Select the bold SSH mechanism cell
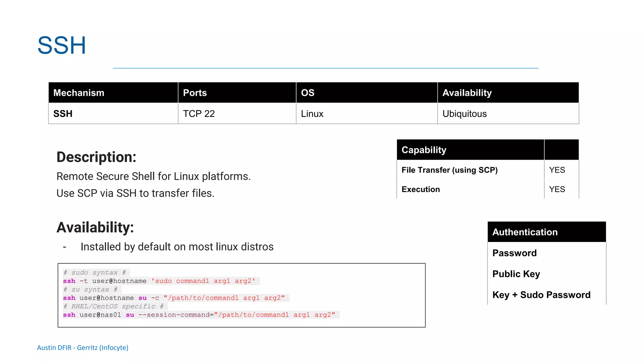This screenshot has width=644, height=362. click(x=113, y=113)
